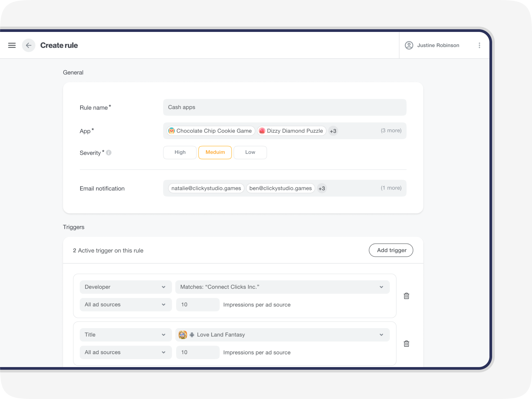
Task: Click the Severity info icon
Action: pyautogui.click(x=109, y=153)
